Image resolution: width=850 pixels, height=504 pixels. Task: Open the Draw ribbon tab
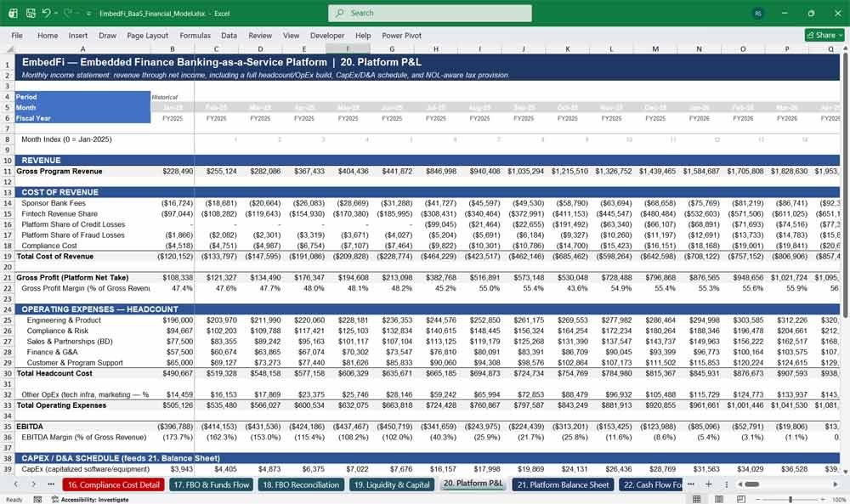click(x=107, y=35)
